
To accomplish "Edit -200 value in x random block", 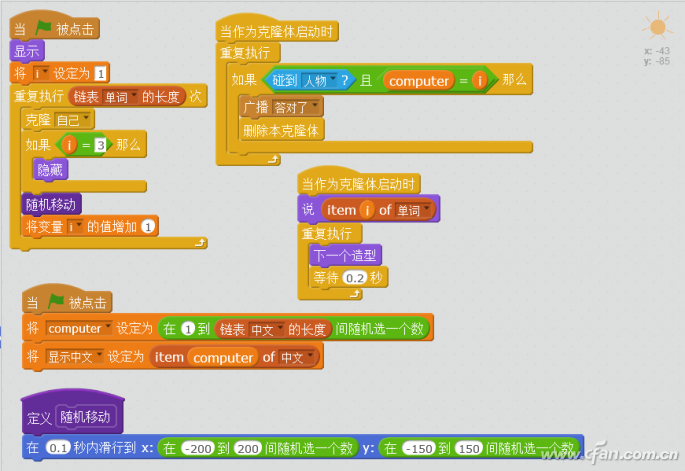I will pos(198,448).
